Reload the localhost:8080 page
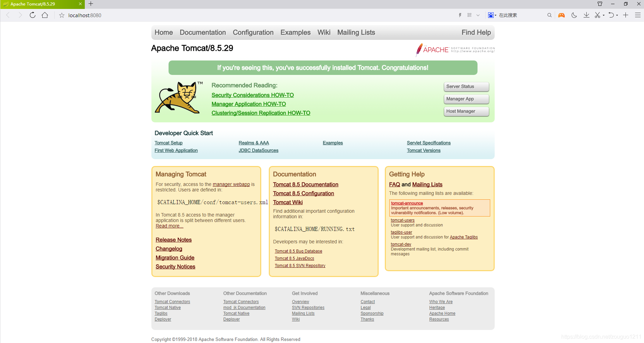 33,15
